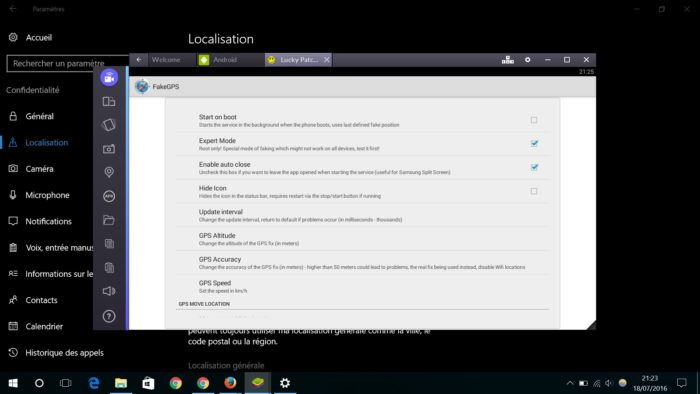
Task: Open the Action Center notification icon
Action: 682,383
